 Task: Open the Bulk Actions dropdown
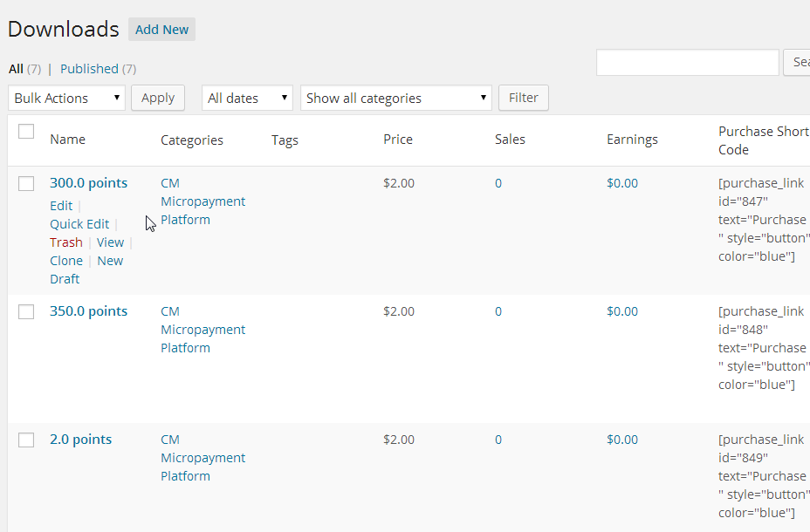point(66,99)
